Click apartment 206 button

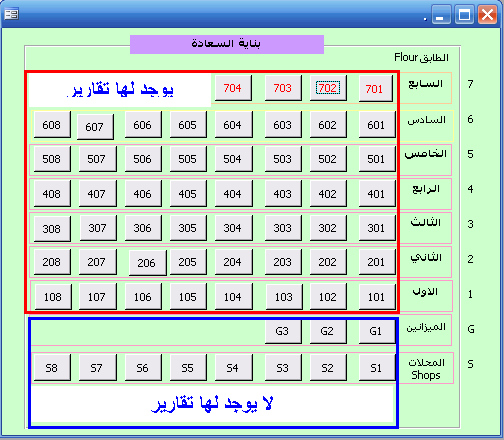[147, 263]
